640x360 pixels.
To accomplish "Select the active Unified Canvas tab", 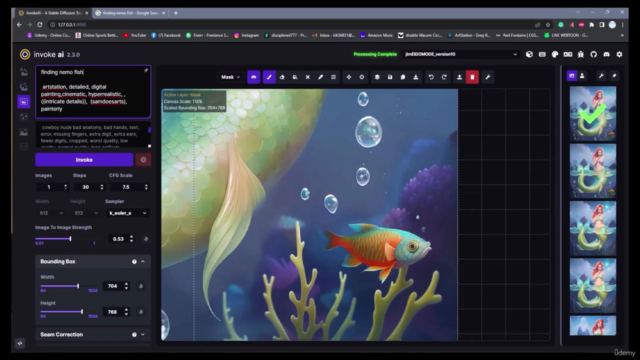I will pos(24,102).
